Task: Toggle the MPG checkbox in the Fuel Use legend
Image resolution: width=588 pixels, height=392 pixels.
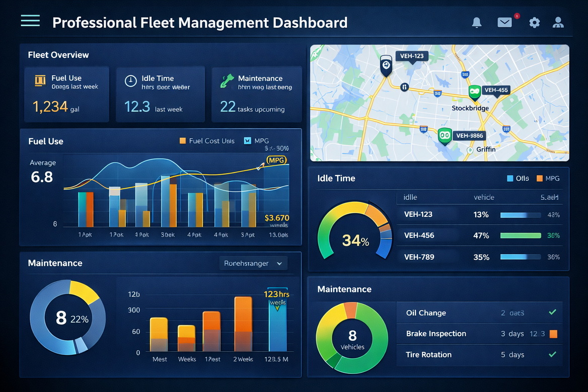Action: [x=248, y=141]
